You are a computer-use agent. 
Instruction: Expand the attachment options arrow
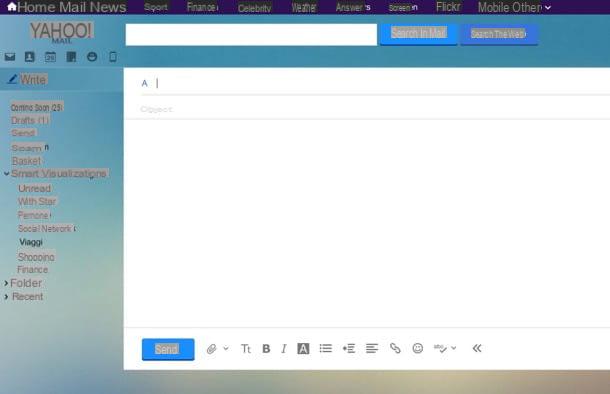click(226, 348)
